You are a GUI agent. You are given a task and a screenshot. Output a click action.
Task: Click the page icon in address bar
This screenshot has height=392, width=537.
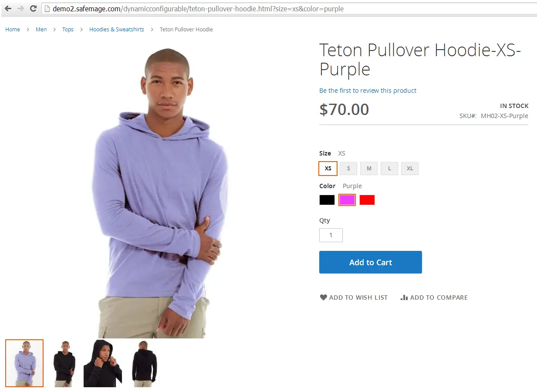(47, 9)
